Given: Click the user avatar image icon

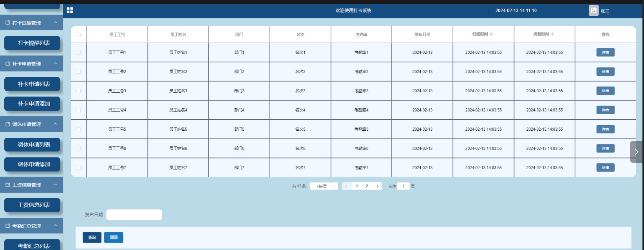Looking at the screenshot, I should pos(593,11).
